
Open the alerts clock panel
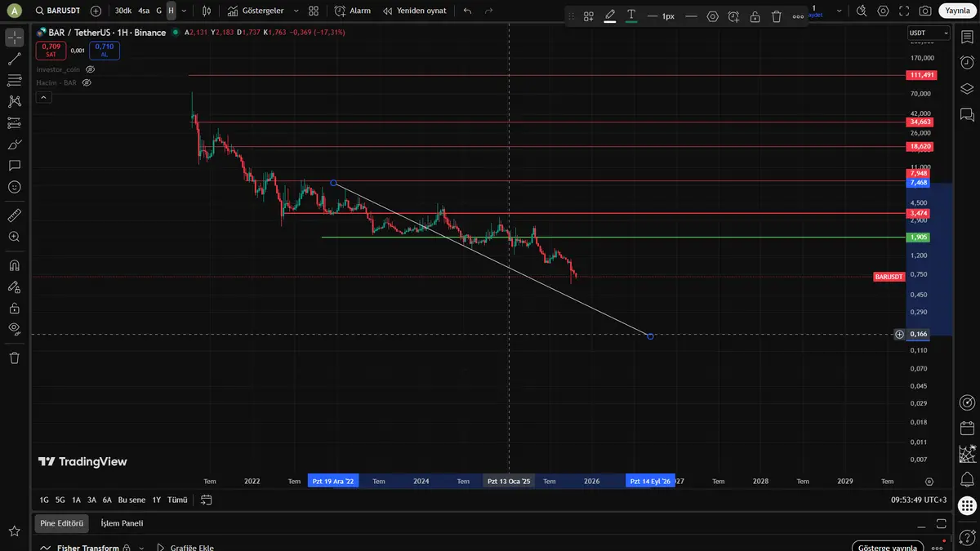point(967,63)
